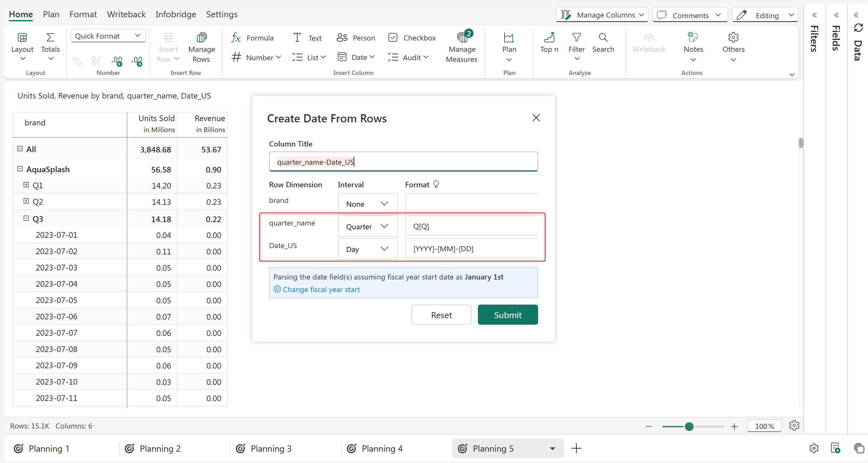Open the Top n analysis tool
The height and width of the screenshot is (463, 868).
(x=549, y=37)
